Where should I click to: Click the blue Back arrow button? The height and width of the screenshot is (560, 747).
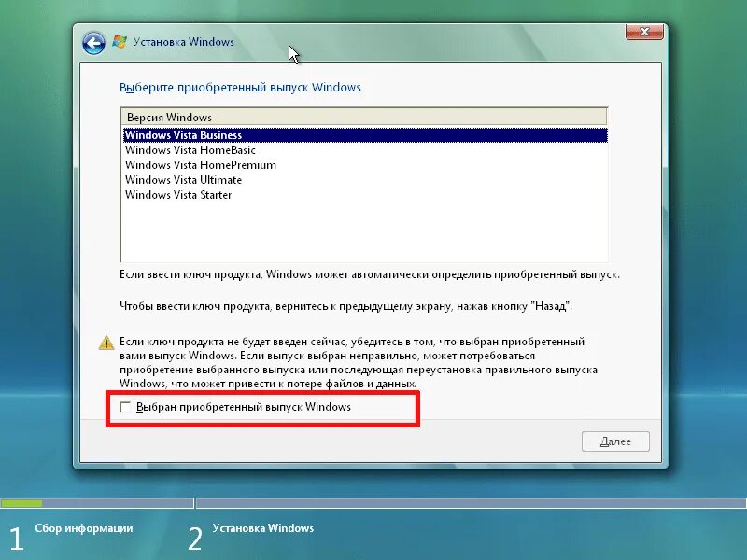click(93, 43)
